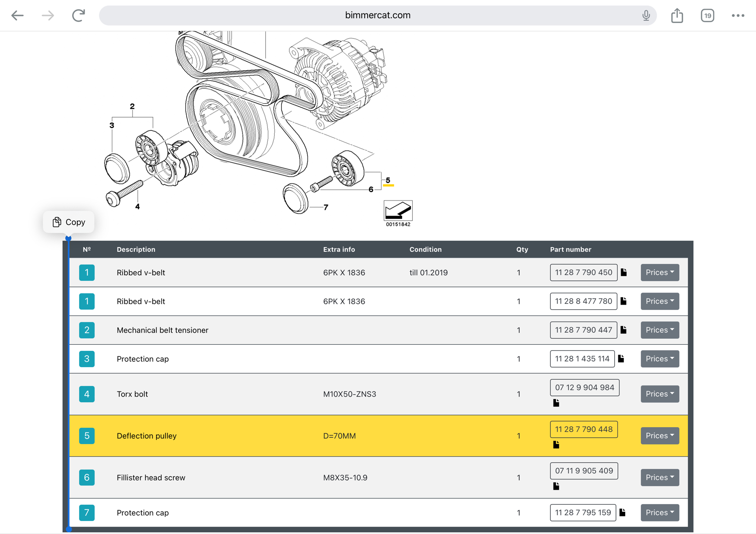Screen dimensions: 756x534
Task: Expand Prices for part 11 28 7 795 159
Action: point(660,512)
